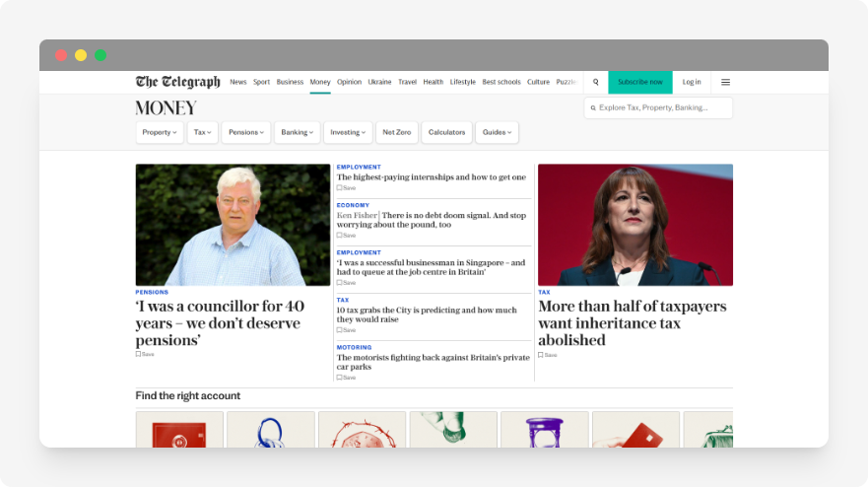Click the ECONOMY category label
Image resolution: width=868 pixels, height=487 pixels.
(353, 205)
